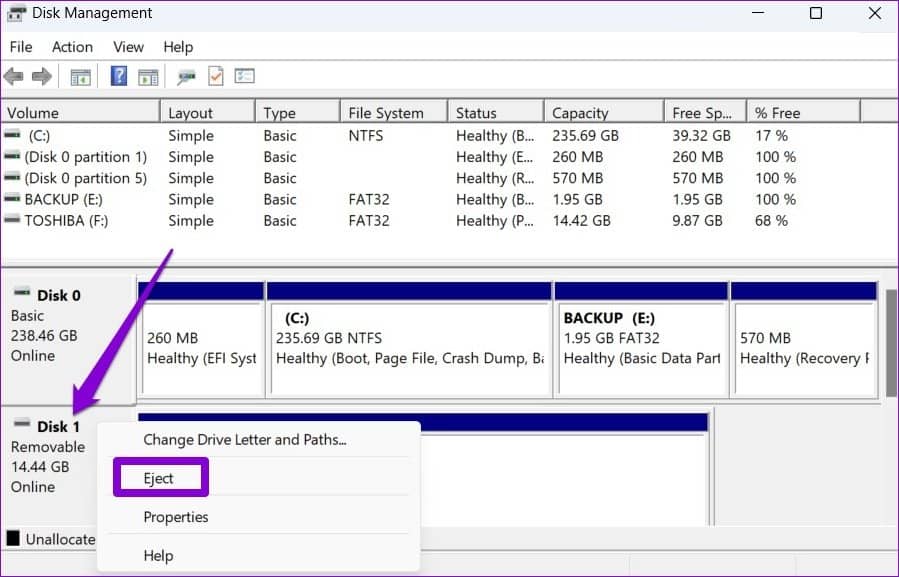The height and width of the screenshot is (577, 899).
Task: Open Properties from the context menu
Action: 175,517
